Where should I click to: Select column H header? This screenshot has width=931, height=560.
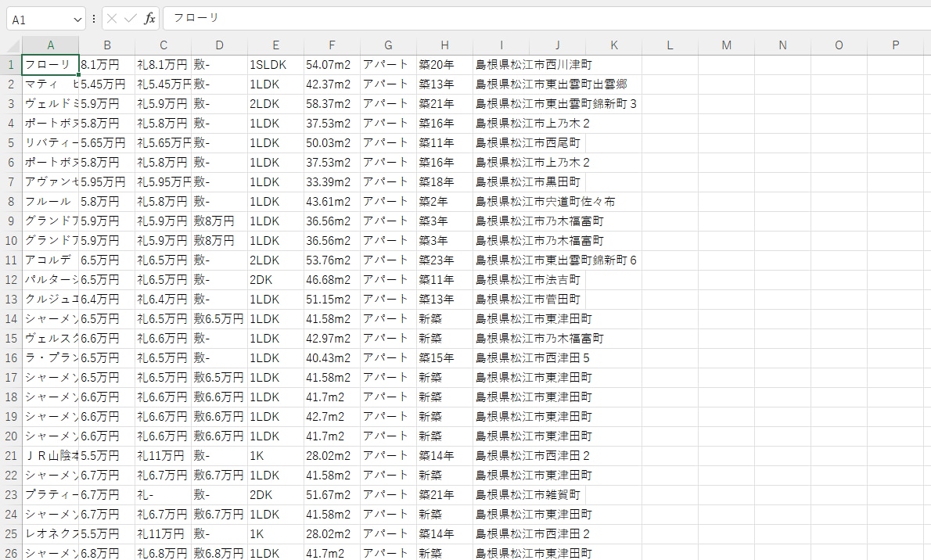tap(444, 45)
